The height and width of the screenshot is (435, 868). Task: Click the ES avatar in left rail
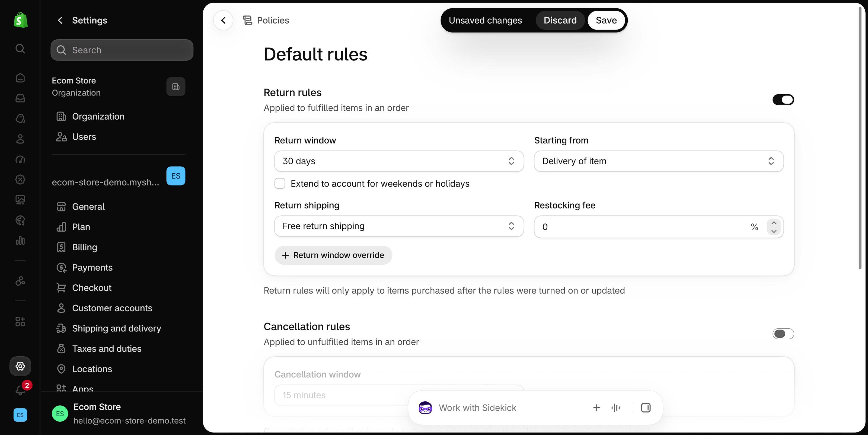click(20, 415)
